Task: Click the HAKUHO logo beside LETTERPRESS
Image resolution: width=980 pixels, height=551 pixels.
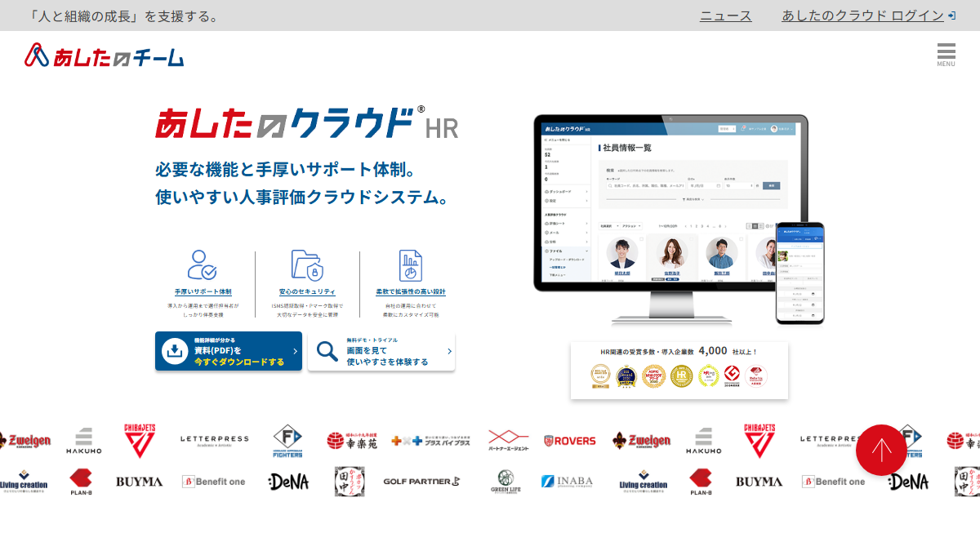Action: pos(85,441)
